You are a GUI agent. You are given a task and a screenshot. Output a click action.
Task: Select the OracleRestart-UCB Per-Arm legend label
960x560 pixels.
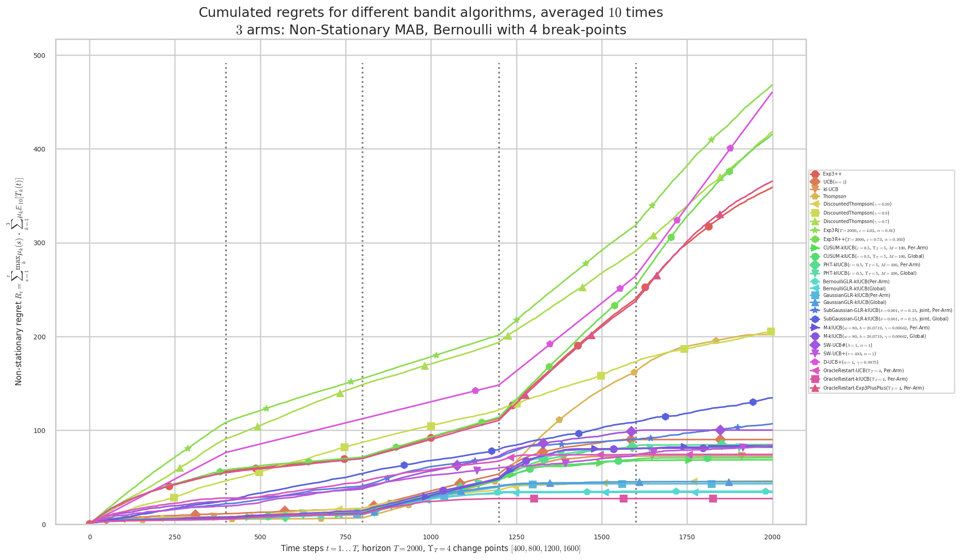(x=863, y=370)
